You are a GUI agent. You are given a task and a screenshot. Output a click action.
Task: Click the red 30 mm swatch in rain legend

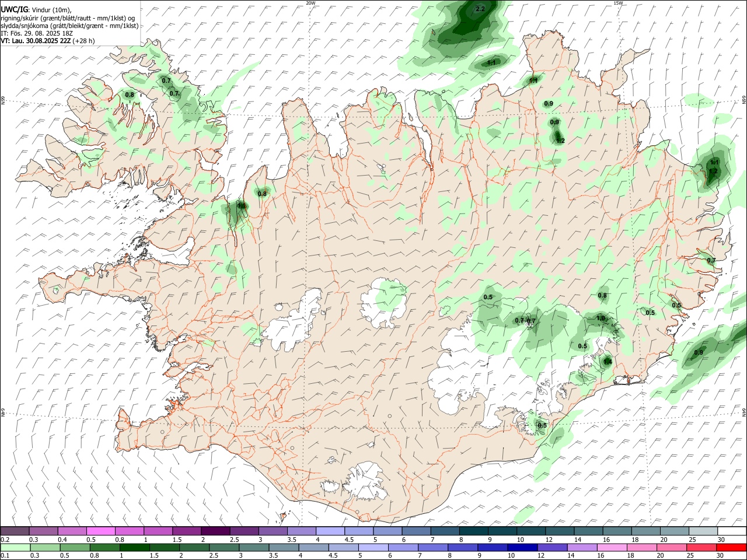pos(731,547)
